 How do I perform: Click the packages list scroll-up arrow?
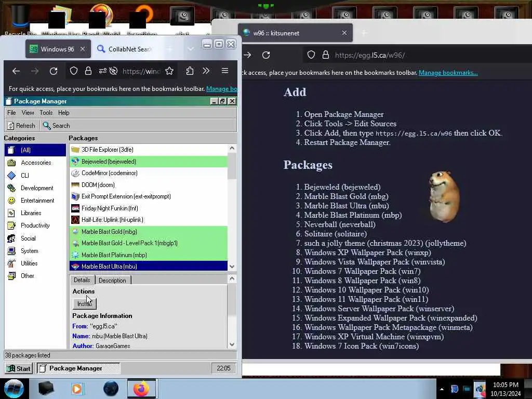[x=232, y=148]
